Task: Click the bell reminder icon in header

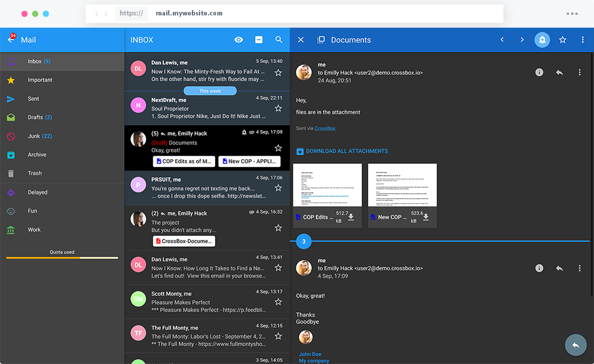Action: [542, 40]
